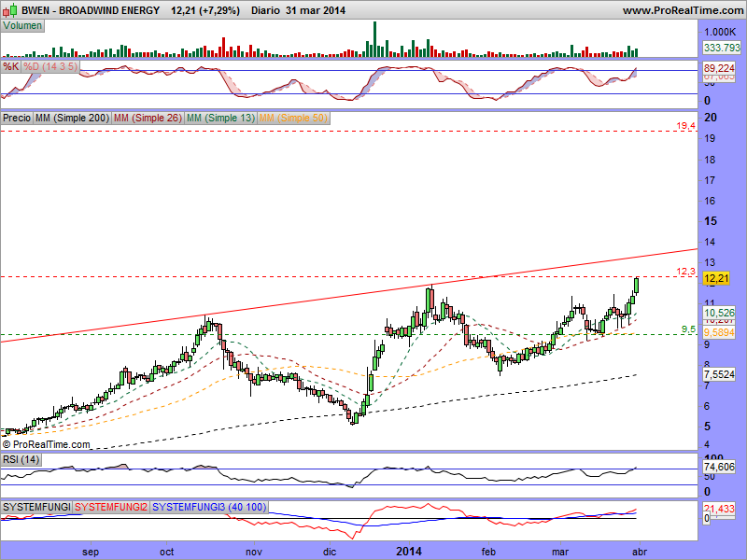The image size is (747, 560).
Task: Click the 31 mar 2014 date
Action: click(x=316, y=10)
